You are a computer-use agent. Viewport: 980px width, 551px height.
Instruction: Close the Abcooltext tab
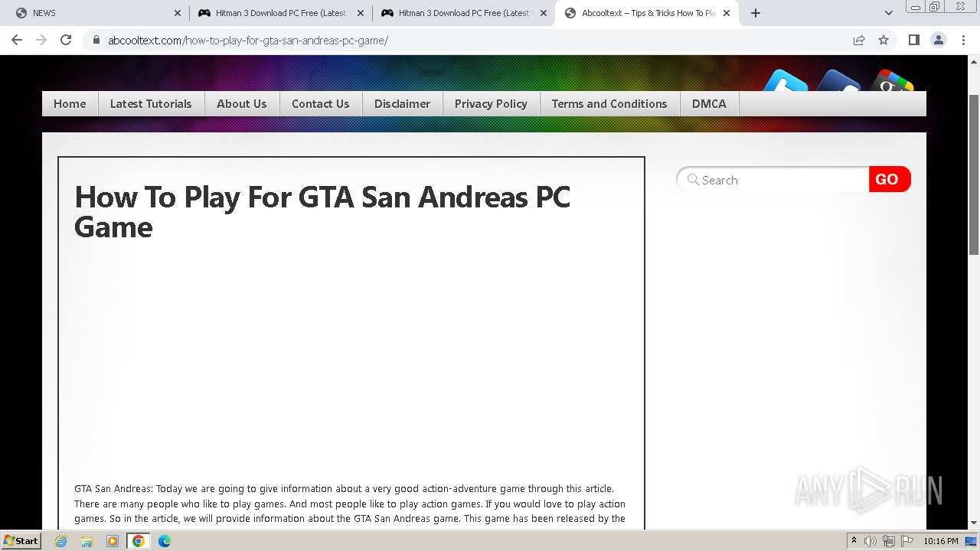[x=727, y=13]
